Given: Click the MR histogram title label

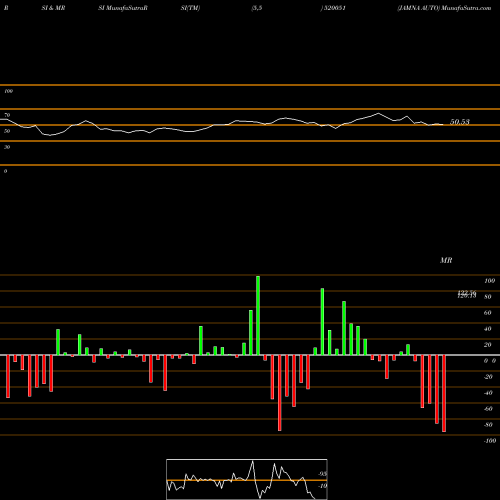Looking at the screenshot, I should point(446,260).
